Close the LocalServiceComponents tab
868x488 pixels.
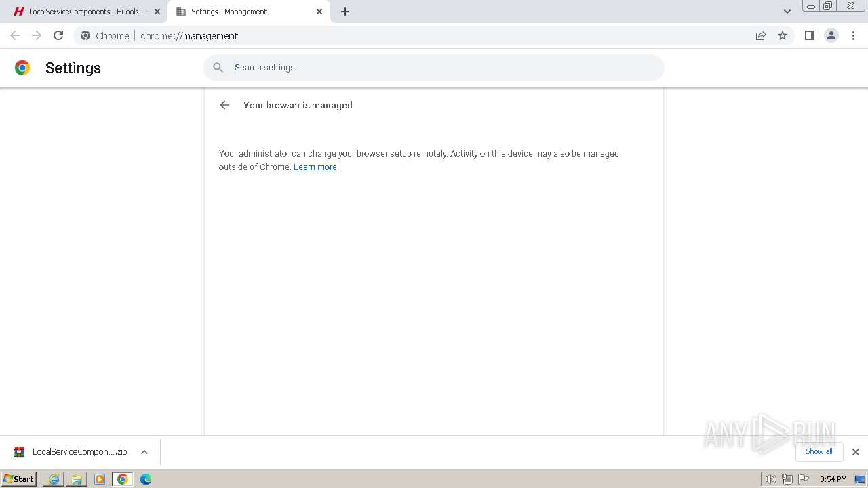pos(157,12)
